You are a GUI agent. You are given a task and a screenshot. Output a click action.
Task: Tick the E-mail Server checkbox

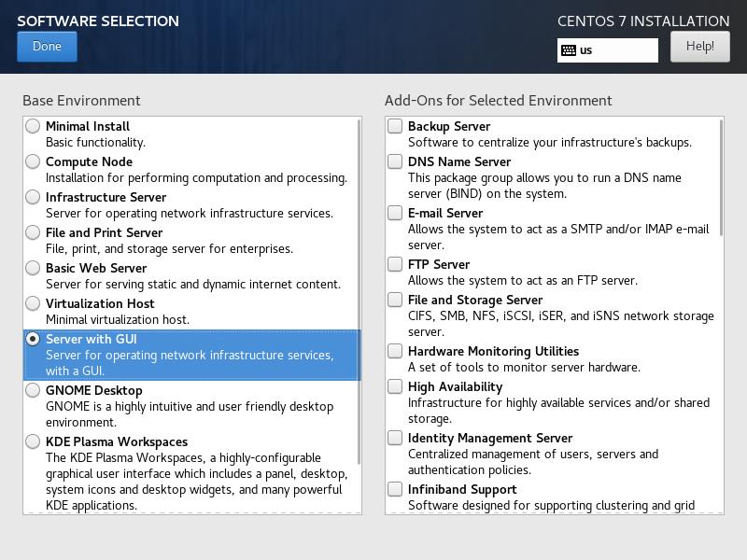click(x=396, y=213)
